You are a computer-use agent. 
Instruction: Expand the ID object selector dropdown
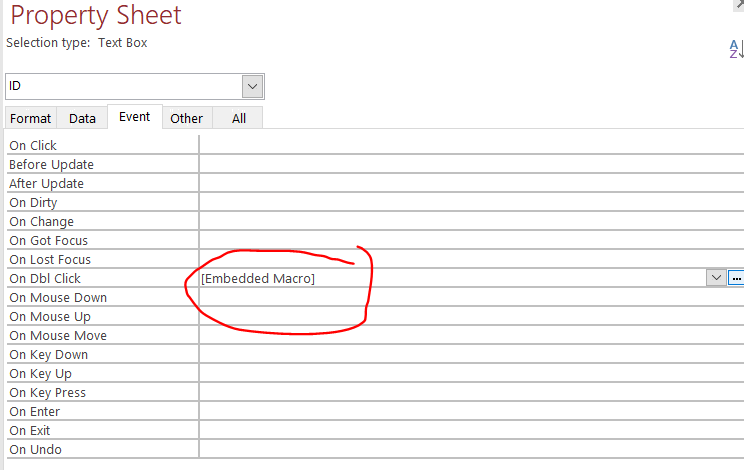253,87
